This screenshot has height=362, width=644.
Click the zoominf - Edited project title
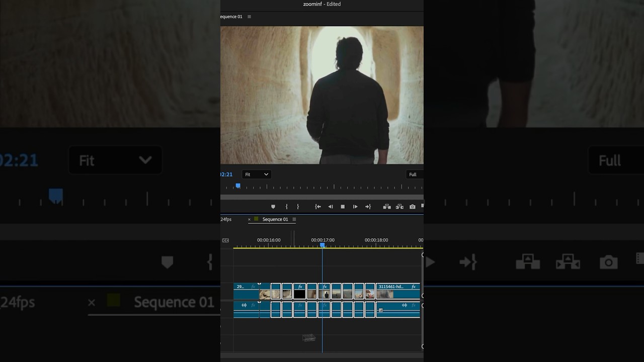coord(322,4)
